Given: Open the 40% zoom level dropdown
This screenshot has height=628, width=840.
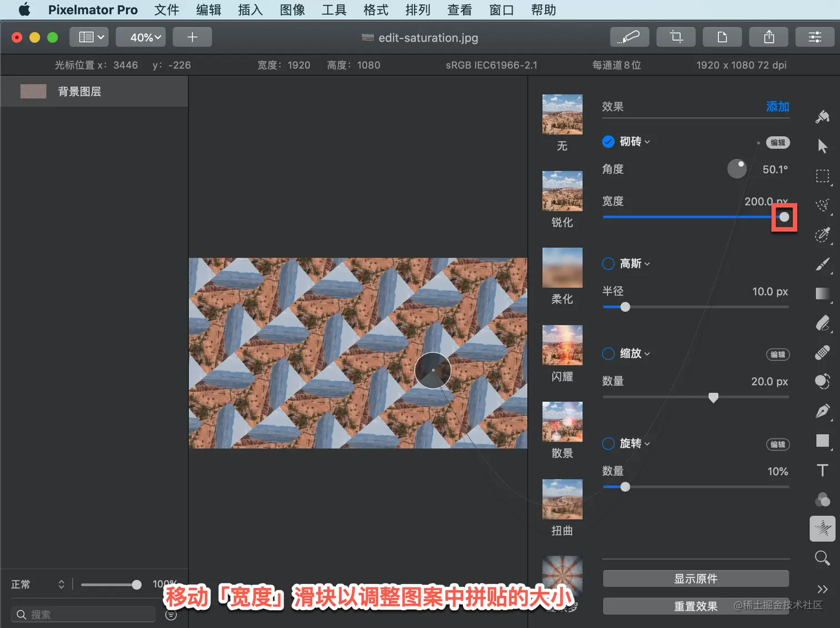Looking at the screenshot, I should pos(141,37).
